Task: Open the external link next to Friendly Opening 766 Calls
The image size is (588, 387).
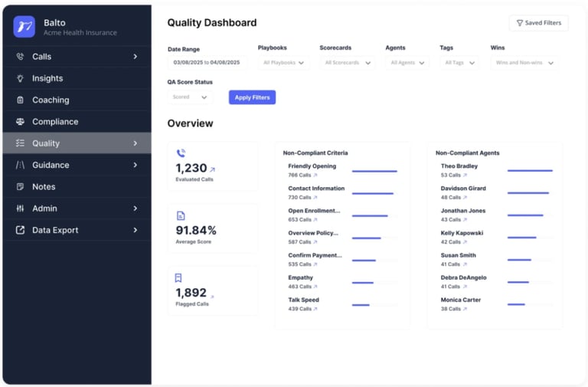Action: [x=315, y=175]
